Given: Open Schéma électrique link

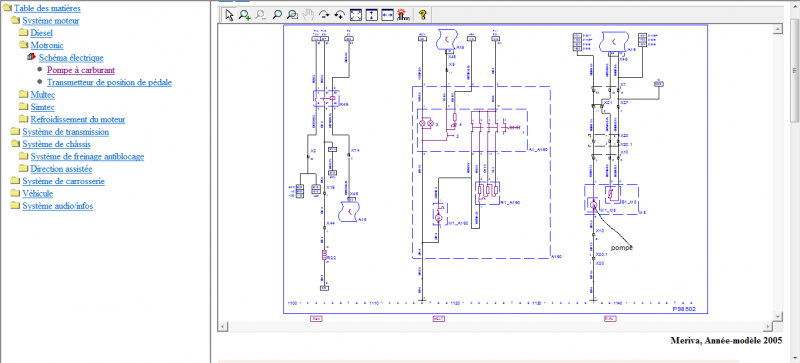Looking at the screenshot, I should [71, 58].
